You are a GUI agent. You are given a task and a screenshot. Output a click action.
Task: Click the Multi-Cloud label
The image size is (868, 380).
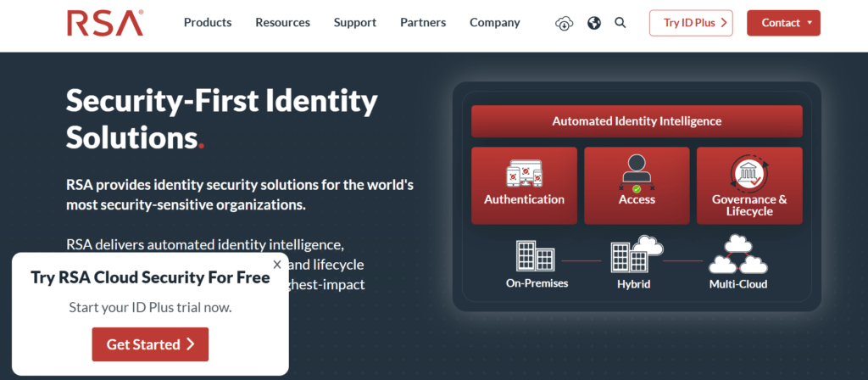(x=738, y=285)
